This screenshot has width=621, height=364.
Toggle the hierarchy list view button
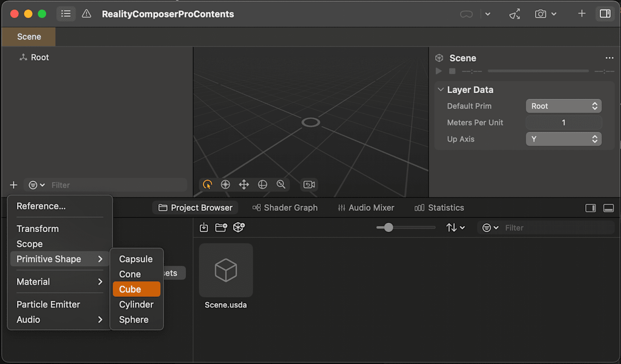click(66, 14)
